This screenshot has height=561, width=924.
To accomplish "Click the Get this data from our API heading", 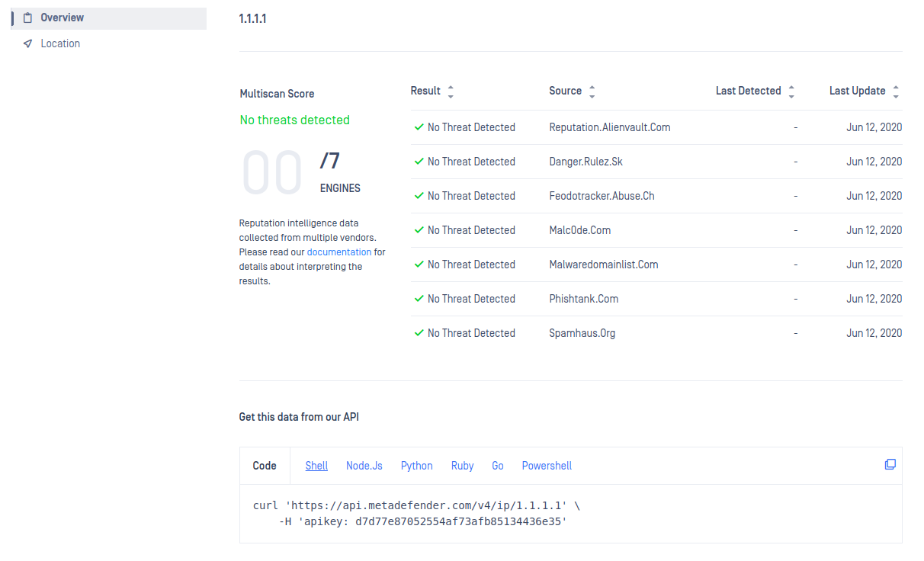I will (299, 417).
